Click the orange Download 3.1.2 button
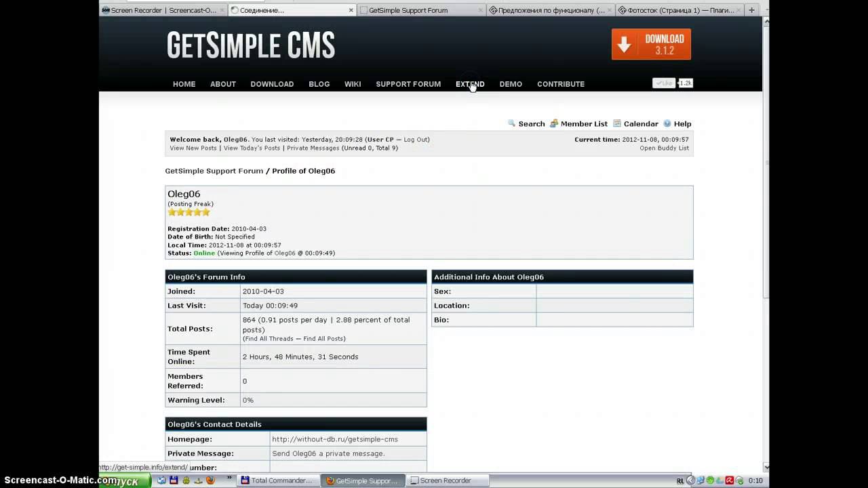 pyautogui.click(x=651, y=44)
